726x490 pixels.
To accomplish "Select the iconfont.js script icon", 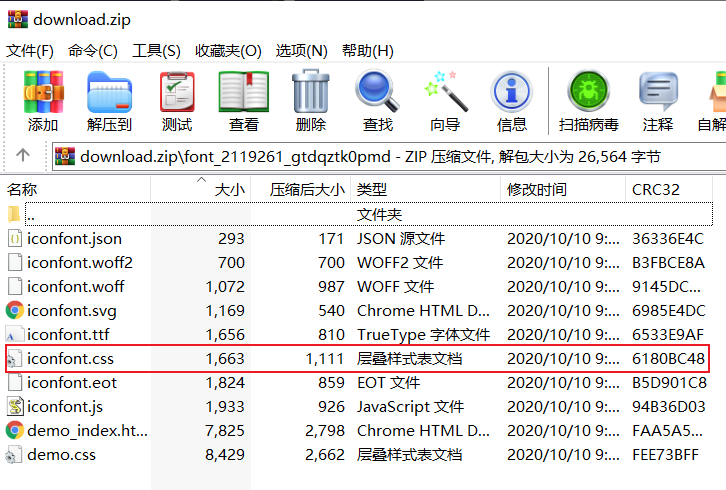I will pos(15,406).
